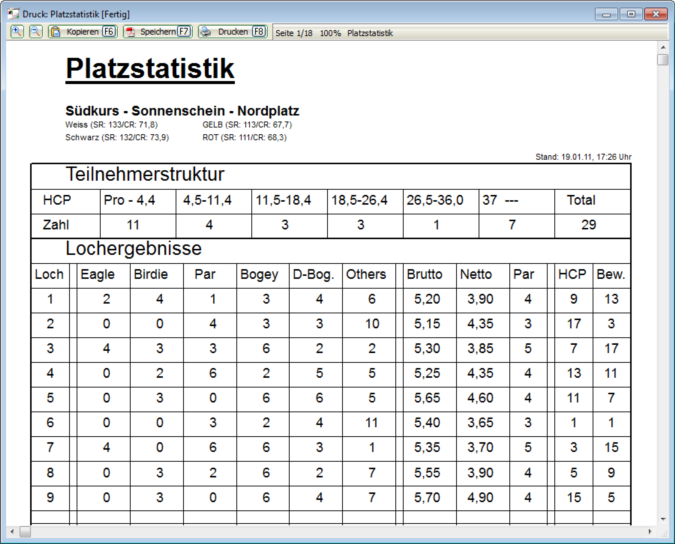675x544 pixels.
Task: Click 'Stand: 19.01.11, 17:26 Uhr' timestamp
Action: pos(583,157)
